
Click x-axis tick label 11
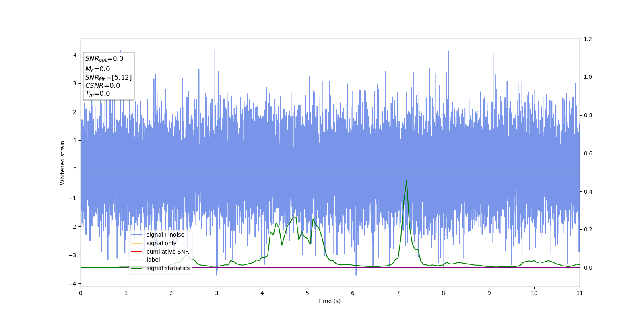(580, 293)
